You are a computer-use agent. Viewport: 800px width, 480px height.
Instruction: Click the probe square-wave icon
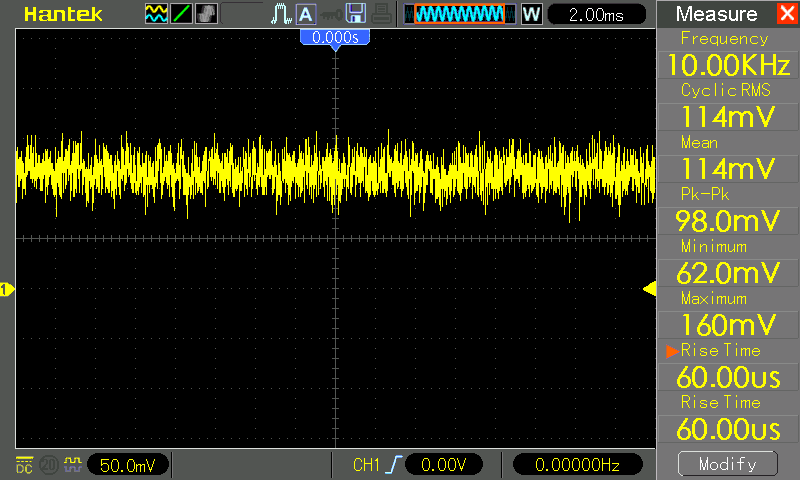73,464
